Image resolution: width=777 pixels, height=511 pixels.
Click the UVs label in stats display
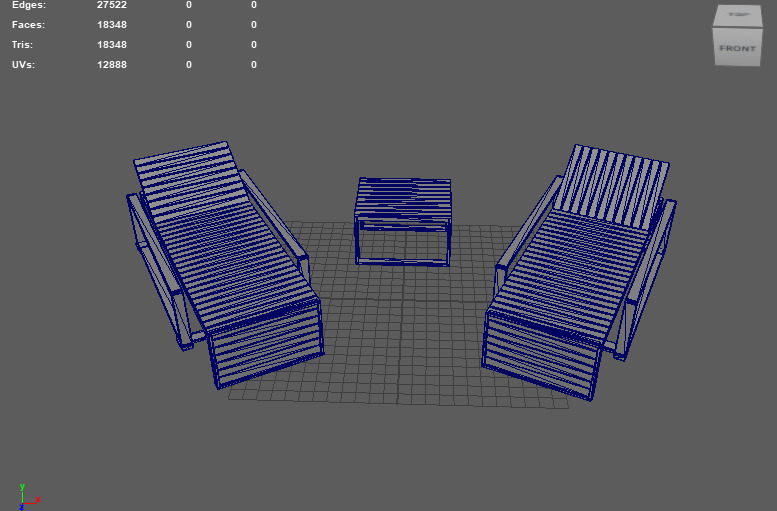click(x=23, y=65)
